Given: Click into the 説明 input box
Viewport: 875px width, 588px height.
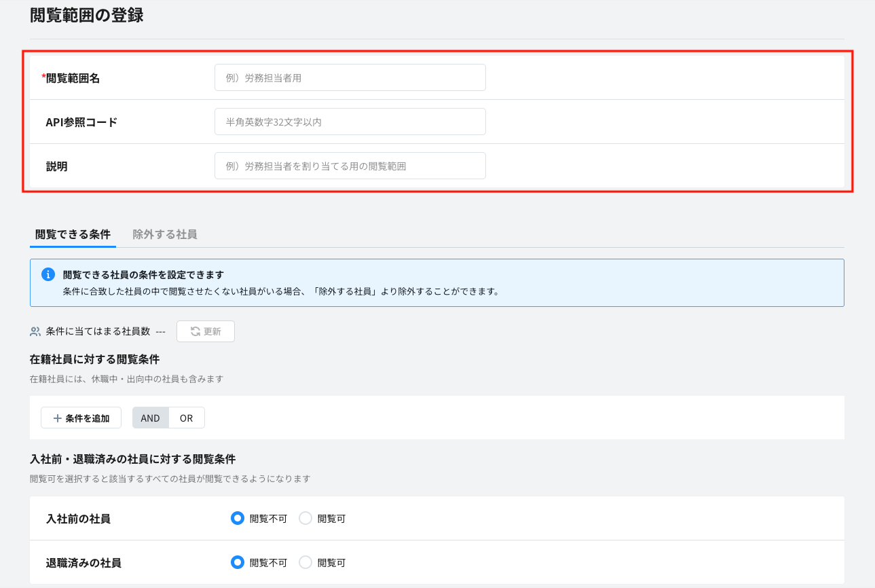Looking at the screenshot, I should [x=350, y=166].
